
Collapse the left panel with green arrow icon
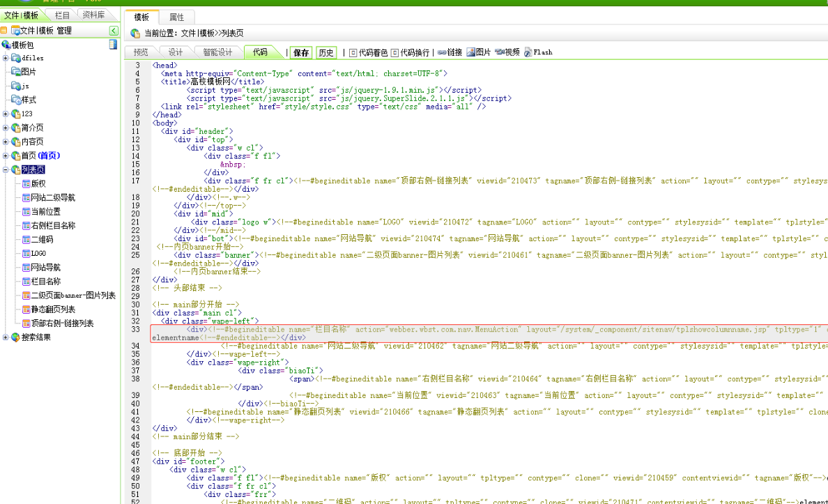point(114,31)
